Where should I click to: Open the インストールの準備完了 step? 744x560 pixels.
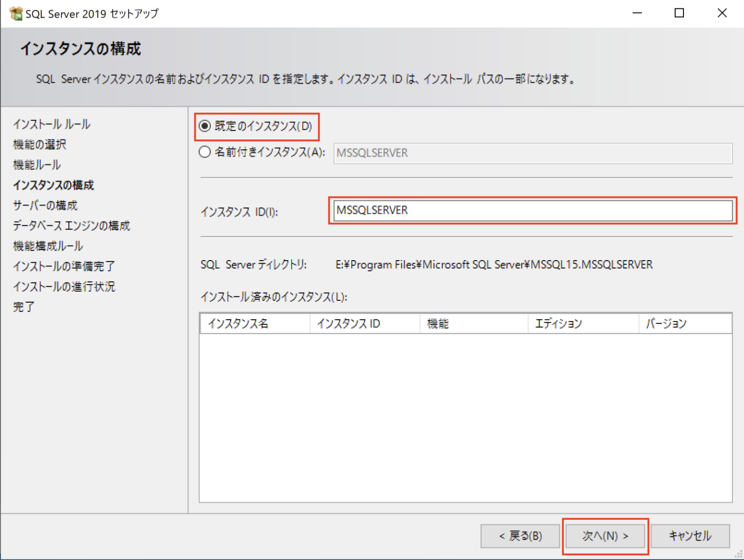[x=63, y=266]
